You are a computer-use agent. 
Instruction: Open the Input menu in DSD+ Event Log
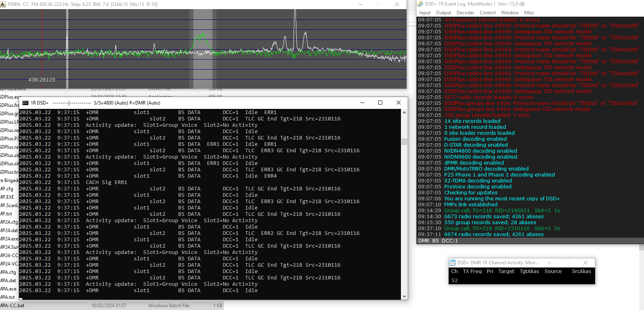click(x=424, y=13)
